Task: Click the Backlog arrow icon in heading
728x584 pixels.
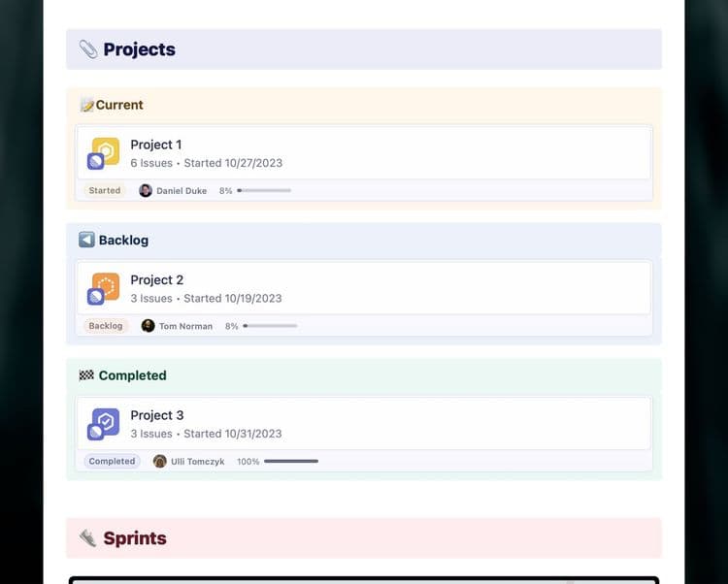Action: coord(86,240)
